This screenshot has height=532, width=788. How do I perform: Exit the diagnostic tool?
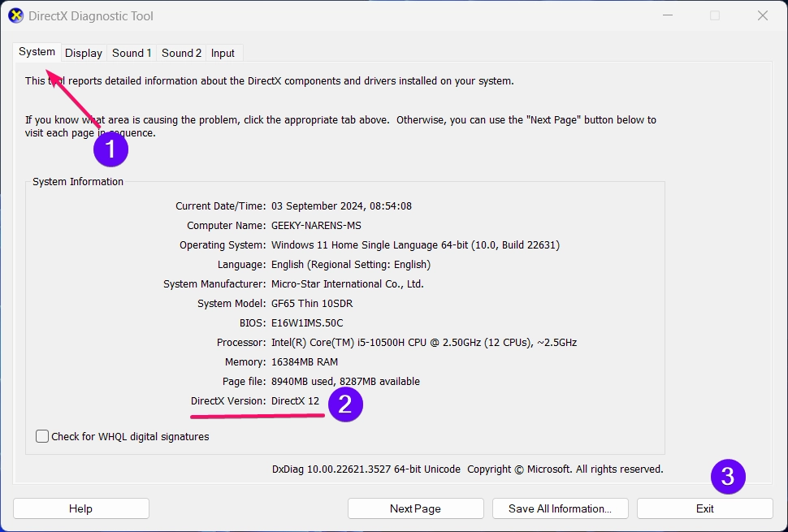pos(705,508)
